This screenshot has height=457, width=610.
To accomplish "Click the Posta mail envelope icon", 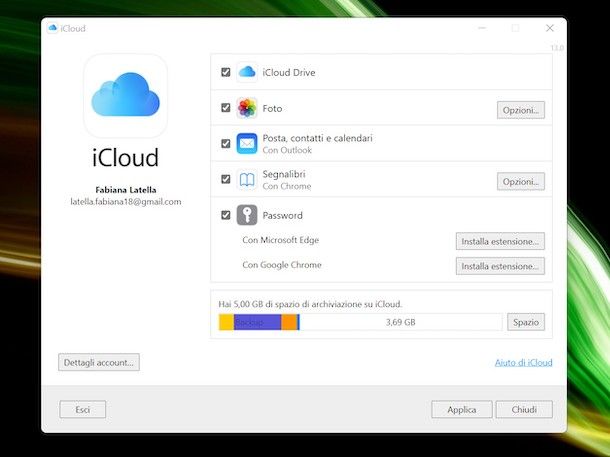I will (x=247, y=144).
